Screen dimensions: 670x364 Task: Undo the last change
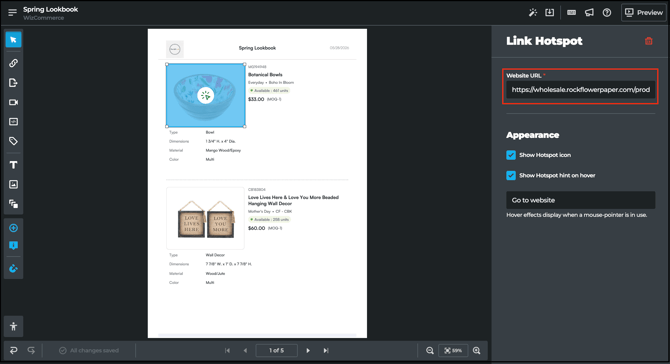point(14,350)
